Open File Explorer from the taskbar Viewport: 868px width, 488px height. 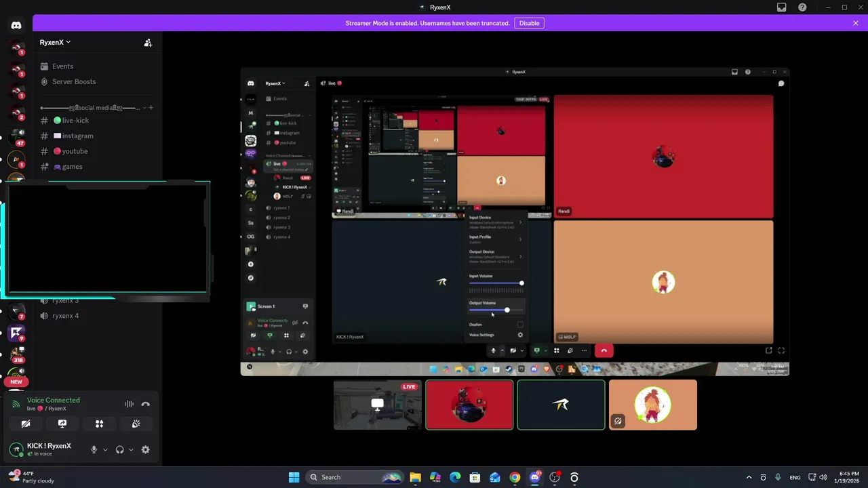(415, 477)
